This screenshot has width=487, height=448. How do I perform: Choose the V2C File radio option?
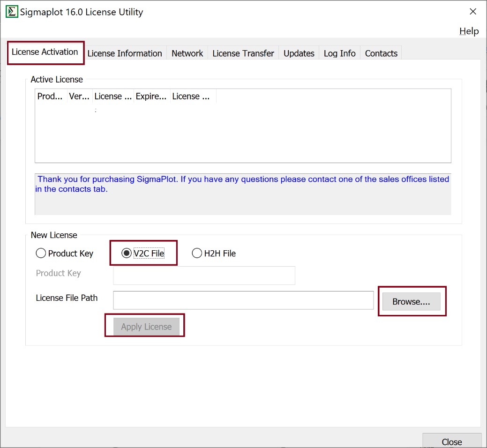click(x=143, y=254)
